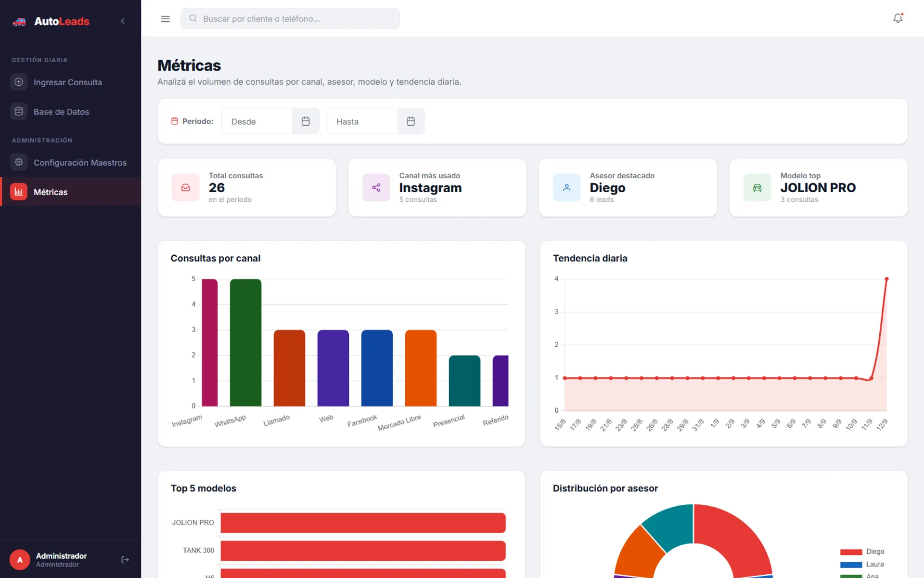Toggle the hamburger menu button

[165, 19]
